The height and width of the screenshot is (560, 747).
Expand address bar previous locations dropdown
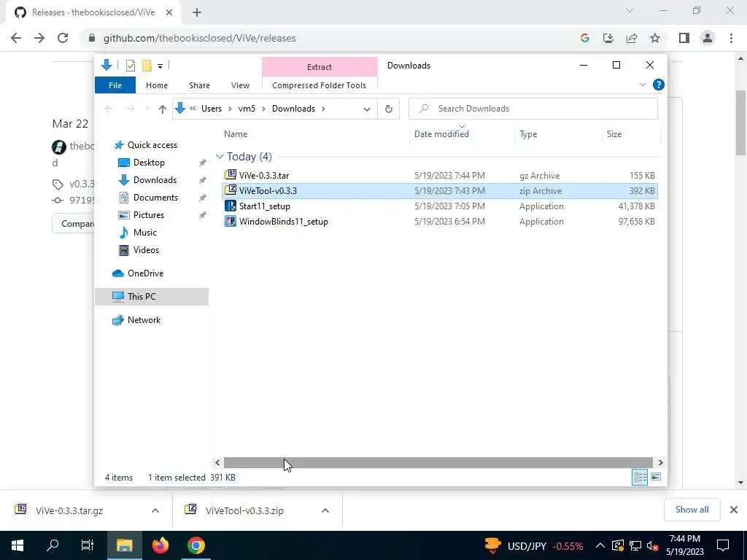click(367, 109)
